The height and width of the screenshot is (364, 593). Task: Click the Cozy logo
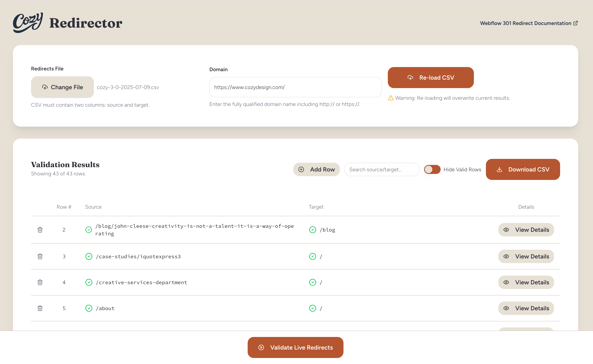click(x=28, y=23)
